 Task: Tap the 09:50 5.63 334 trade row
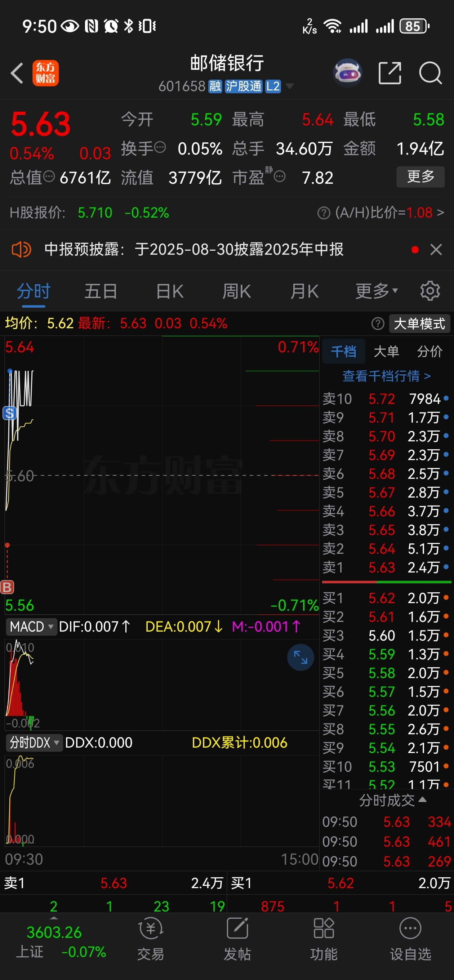tap(387, 822)
